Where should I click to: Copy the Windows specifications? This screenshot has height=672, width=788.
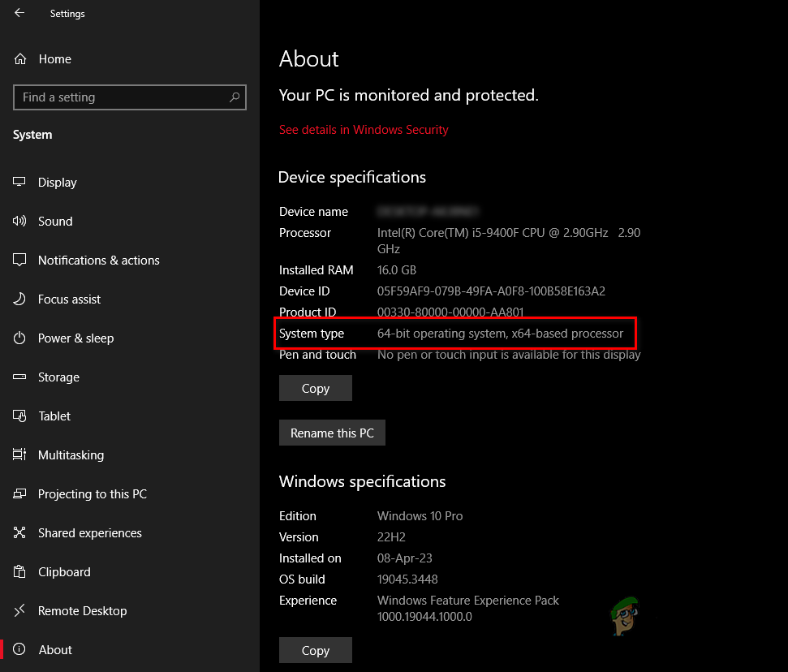click(315, 650)
